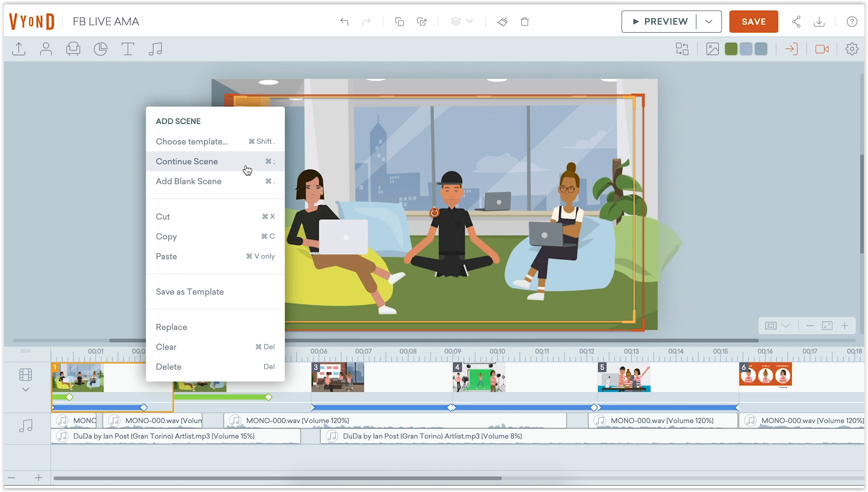Open the Audio library music note icon
This screenshot has height=492, width=868.
(155, 49)
